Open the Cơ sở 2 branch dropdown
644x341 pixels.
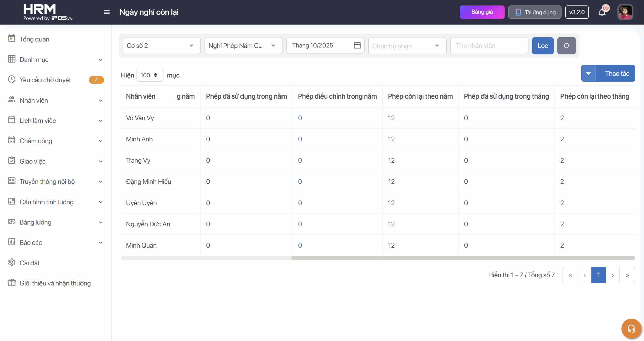tap(162, 46)
